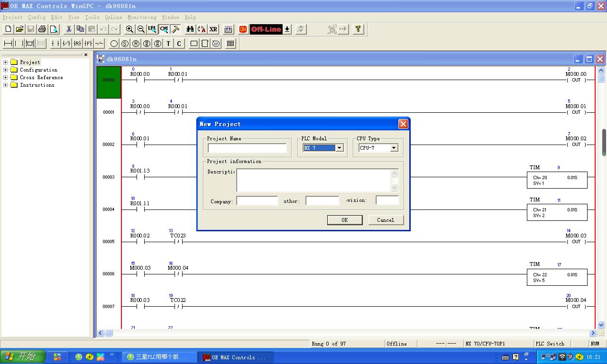Click OK in New Project dialog
Screen dimensions: 607x364
[x=345, y=220]
